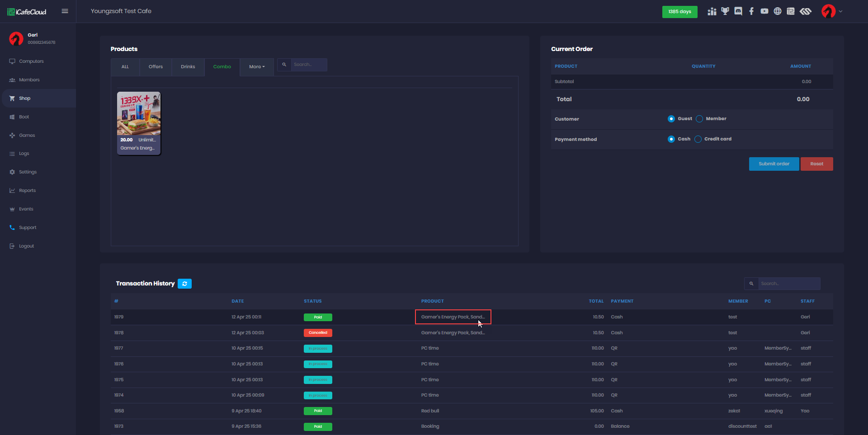Refresh the Transaction History list
Screen dimensions: 868x435
pos(184,284)
